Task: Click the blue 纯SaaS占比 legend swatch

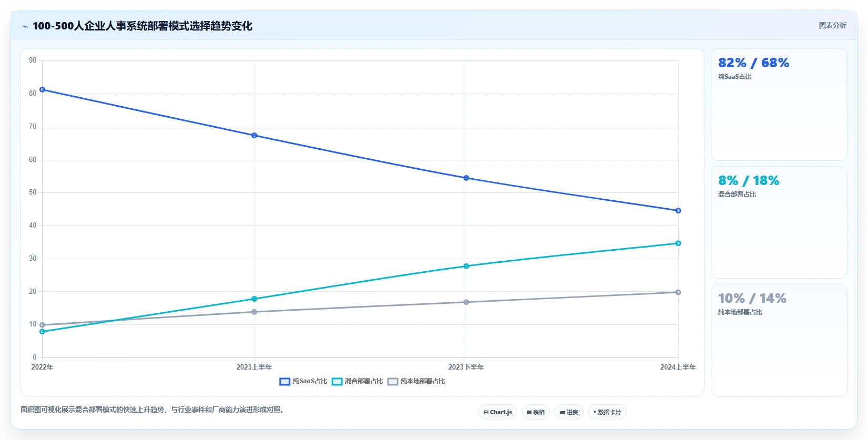Action: tap(284, 382)
